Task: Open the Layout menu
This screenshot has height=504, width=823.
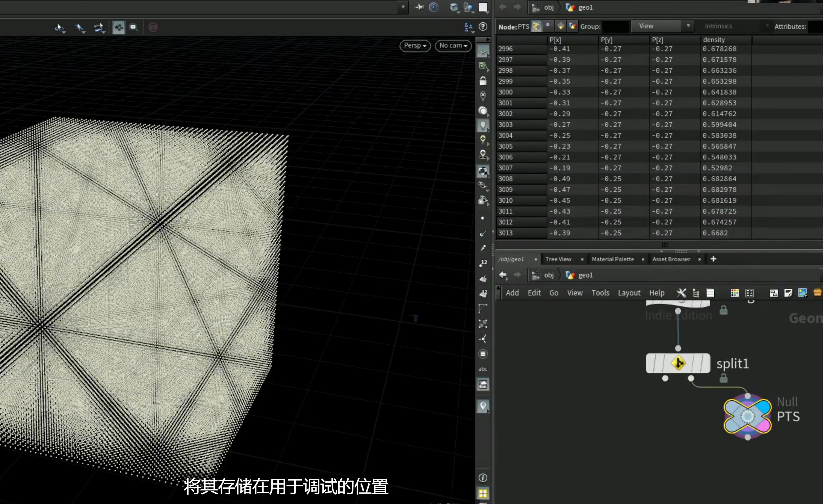Action: pyautogui.click(x=629, y=293)
